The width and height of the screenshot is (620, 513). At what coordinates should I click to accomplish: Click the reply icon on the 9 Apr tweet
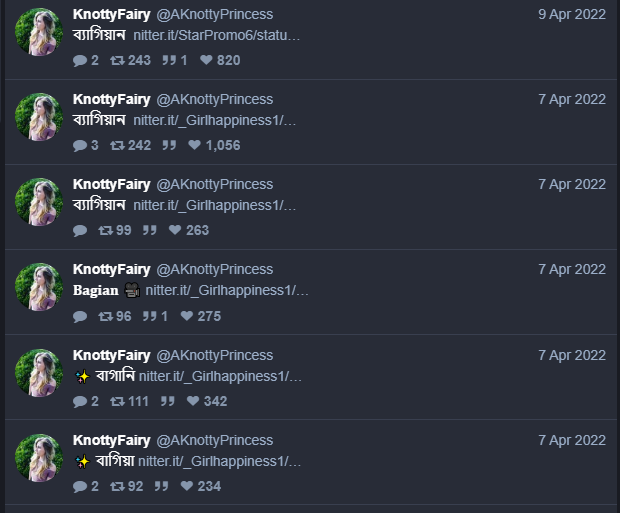tap(80, 61)
